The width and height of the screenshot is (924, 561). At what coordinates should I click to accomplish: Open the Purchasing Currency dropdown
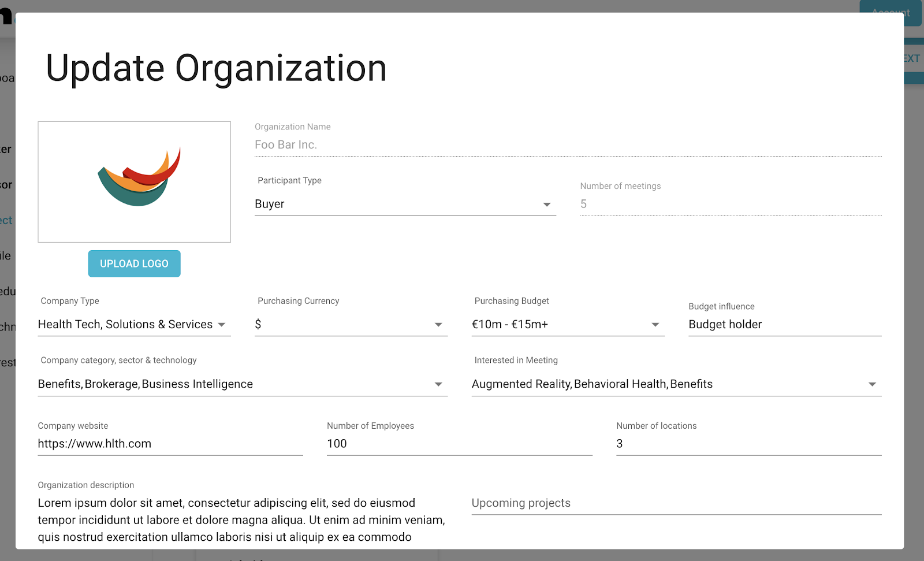(x=351, y=325)
